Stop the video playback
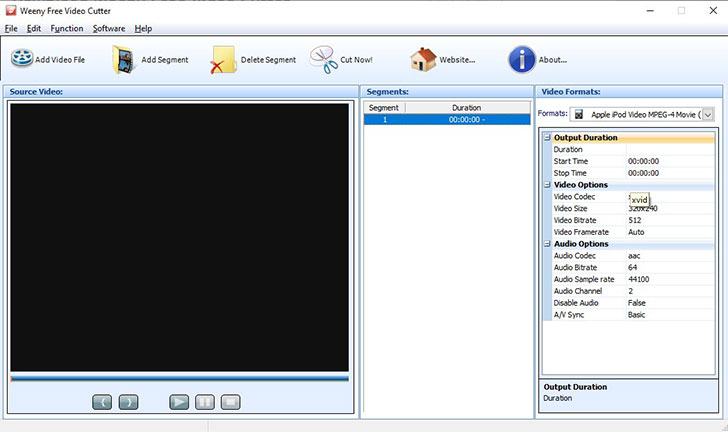 pyautogui.click(x=230, y=402)
